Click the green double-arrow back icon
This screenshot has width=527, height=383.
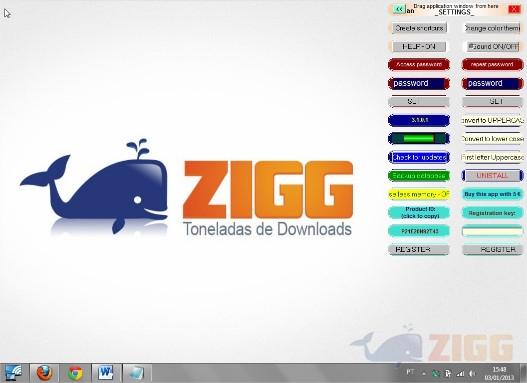(399, 9)
